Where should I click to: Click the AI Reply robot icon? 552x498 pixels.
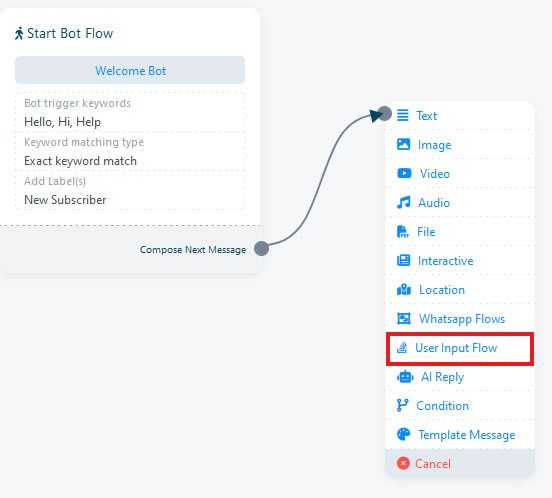click(405, 377)
